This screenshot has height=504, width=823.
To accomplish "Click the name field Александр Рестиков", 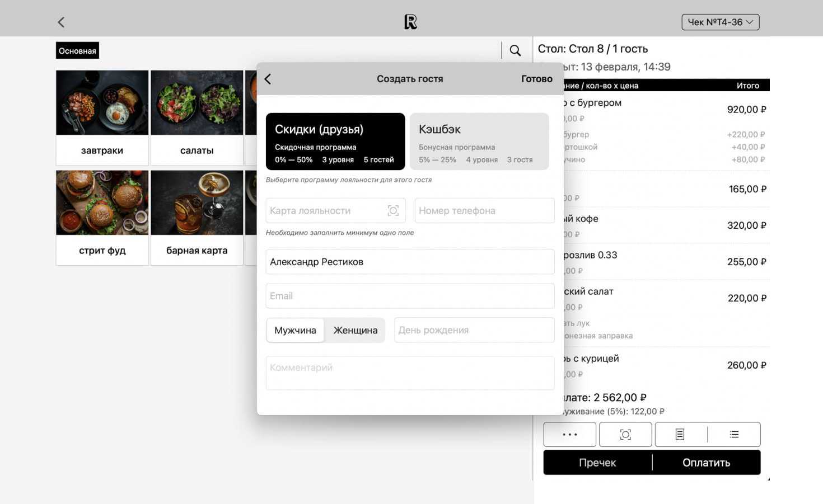I will [x=410, y=262].
